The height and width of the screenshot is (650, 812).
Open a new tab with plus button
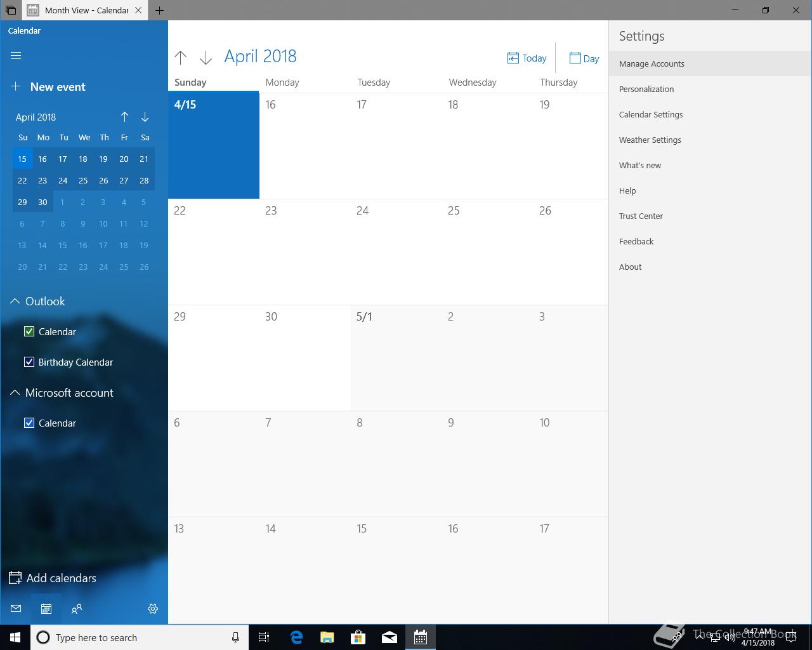click(x=159, y=10)
